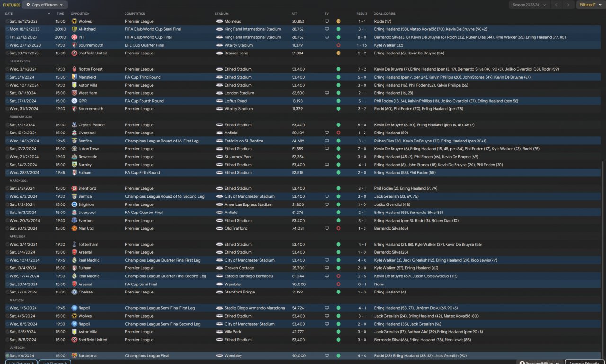The height and width of the screenshot is (364, 606).
Task: Open the Copy of Fixtures view dropdown
Action: coord(45,5)
